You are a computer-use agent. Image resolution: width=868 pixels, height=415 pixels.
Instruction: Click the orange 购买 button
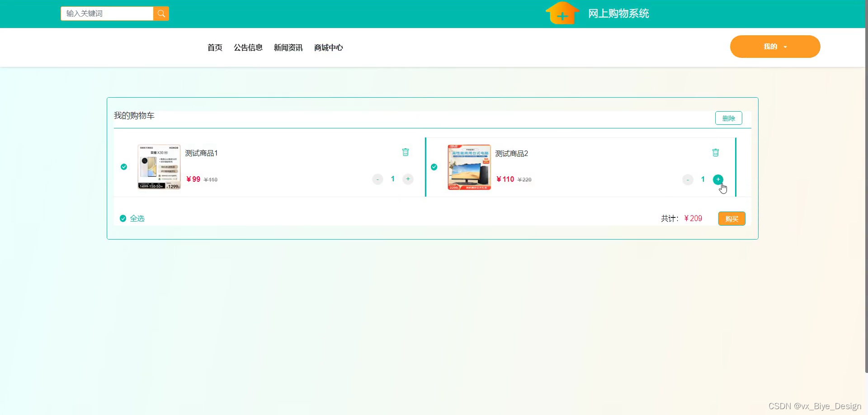point(731,219)
